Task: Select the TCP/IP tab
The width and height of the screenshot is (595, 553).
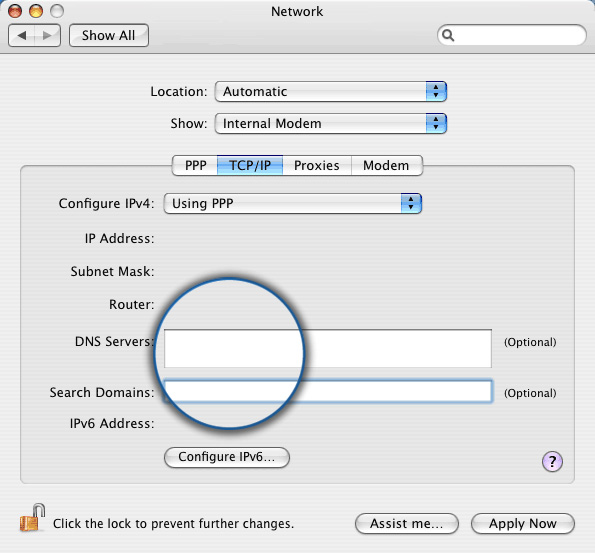Action: click(250, 165)
